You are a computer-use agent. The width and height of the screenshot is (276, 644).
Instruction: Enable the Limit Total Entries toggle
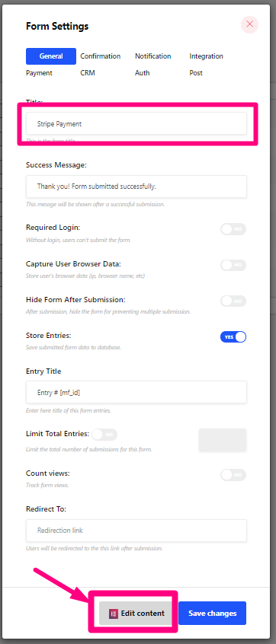click(x=104, y=434)
